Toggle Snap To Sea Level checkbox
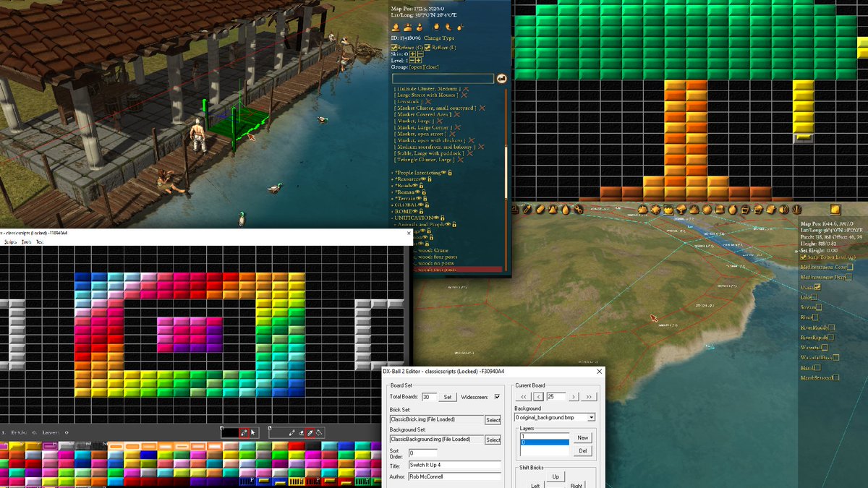 pos(804,257)
